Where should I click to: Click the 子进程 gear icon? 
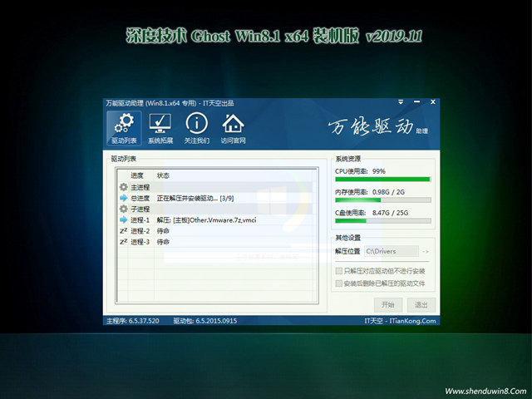pos(124,209)
